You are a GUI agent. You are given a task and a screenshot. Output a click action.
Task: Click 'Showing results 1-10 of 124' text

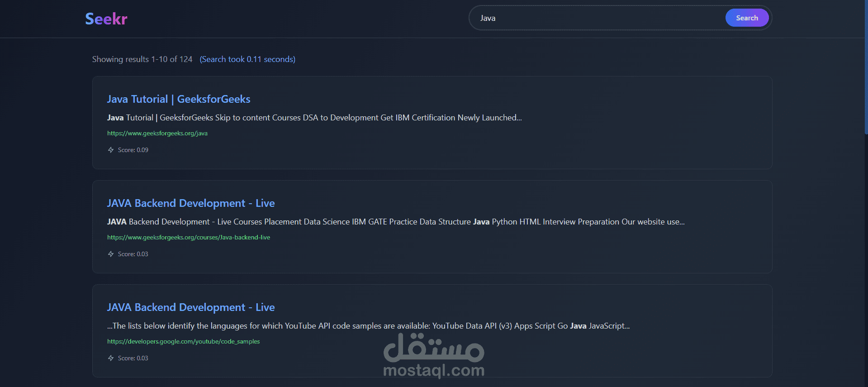(142, 59)
